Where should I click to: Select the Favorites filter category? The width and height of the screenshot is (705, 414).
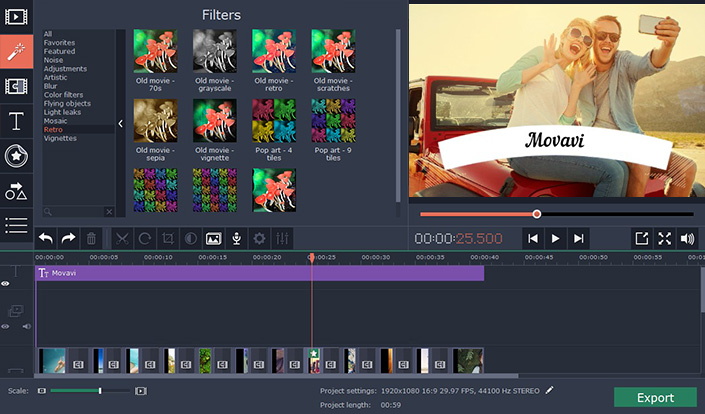pyautogui.click(x=59, y=43)
